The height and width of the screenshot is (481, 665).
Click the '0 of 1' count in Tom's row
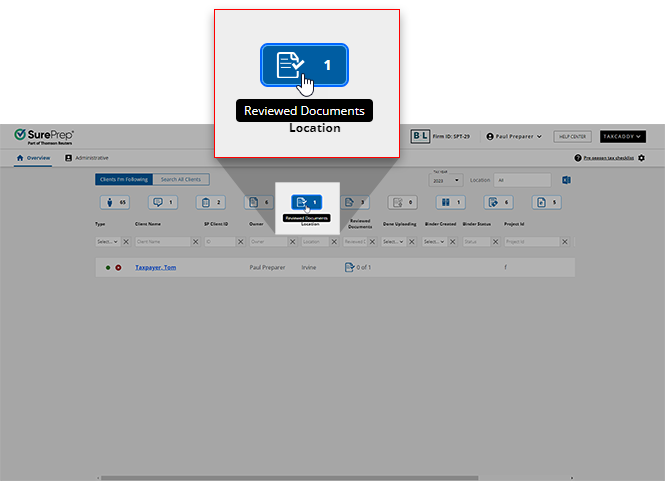(363, 268)
